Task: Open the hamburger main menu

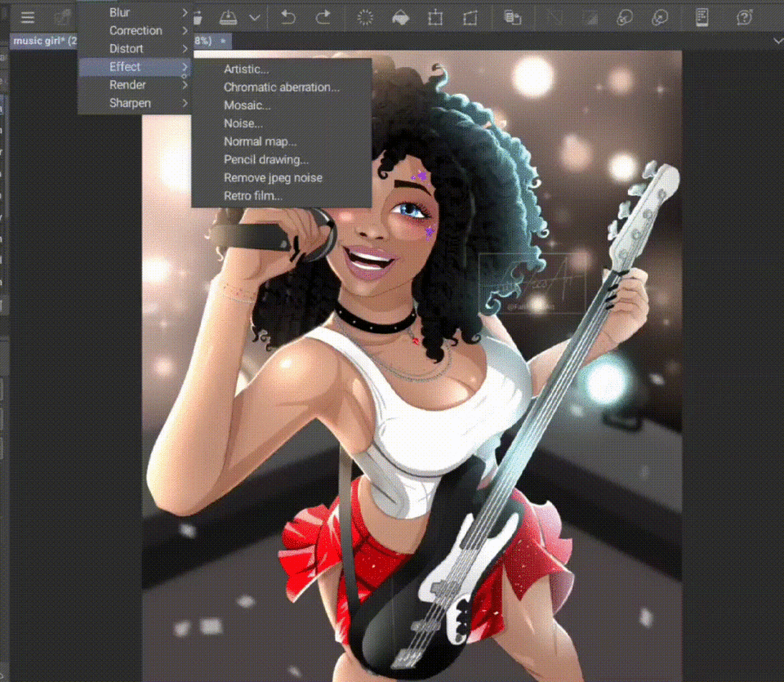Action: pyautogui.click(x=28, y=17)
